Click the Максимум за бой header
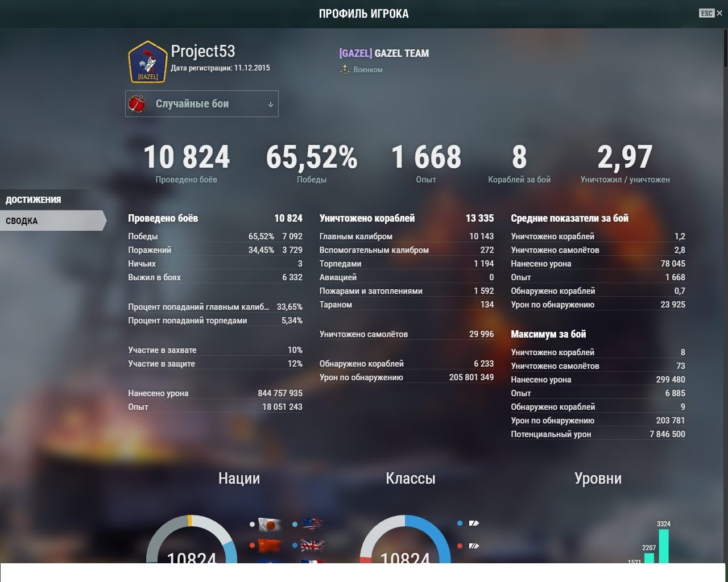 548,334
